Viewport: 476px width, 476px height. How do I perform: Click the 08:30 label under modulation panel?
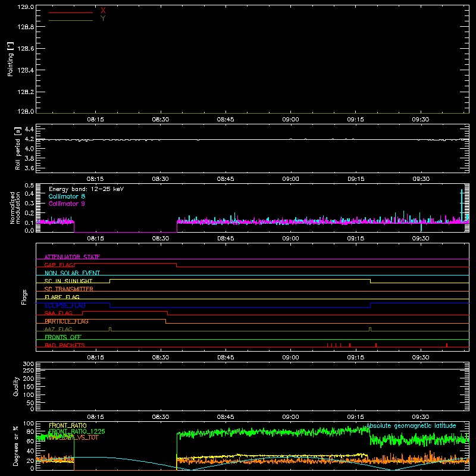click(161, 239)
